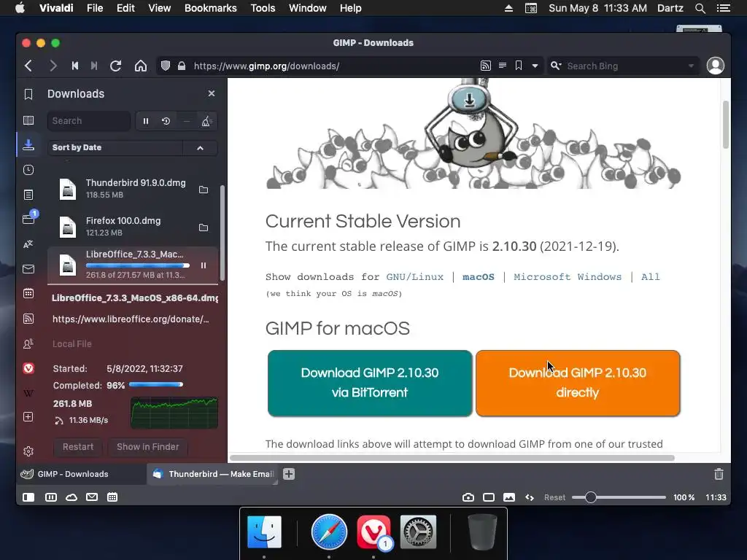Open the Feeds panel in sidebar
This screenshot has height=560, width=747.
point(28,319)
